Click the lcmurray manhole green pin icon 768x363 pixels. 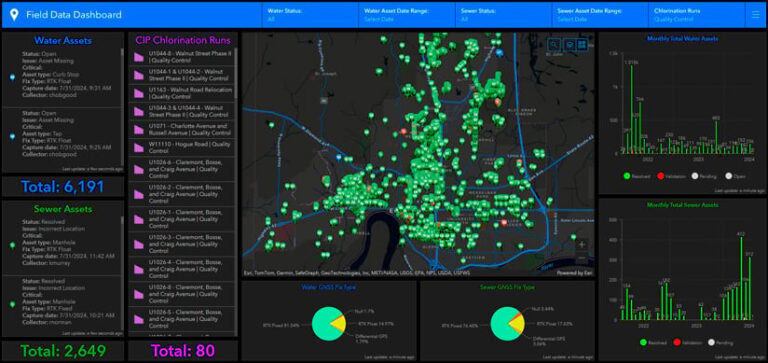[13, 245]
